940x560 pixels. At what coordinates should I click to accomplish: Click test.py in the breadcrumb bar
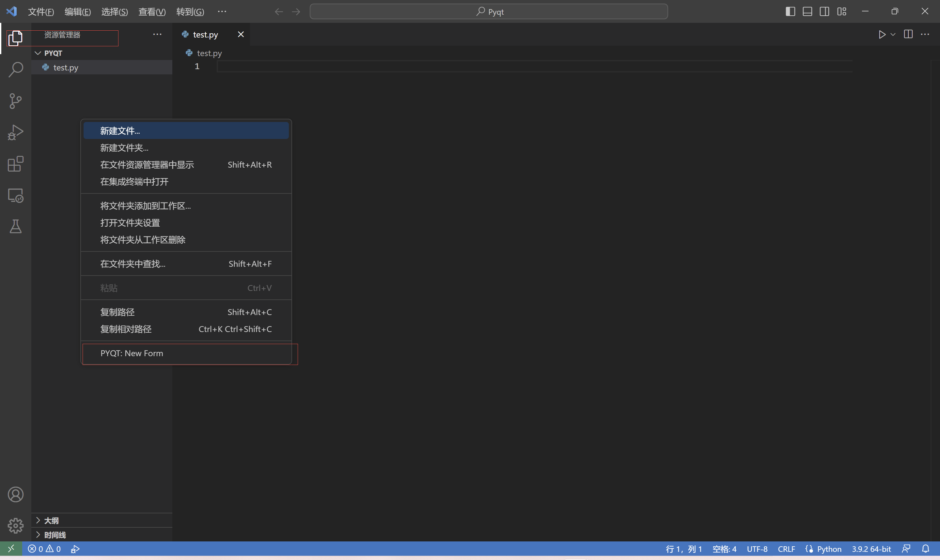tap(204, 53)
